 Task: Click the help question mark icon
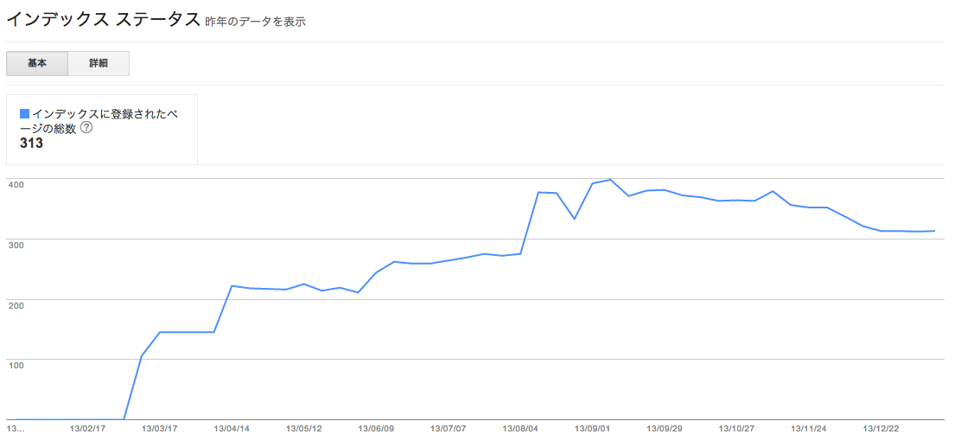(87, 128)
